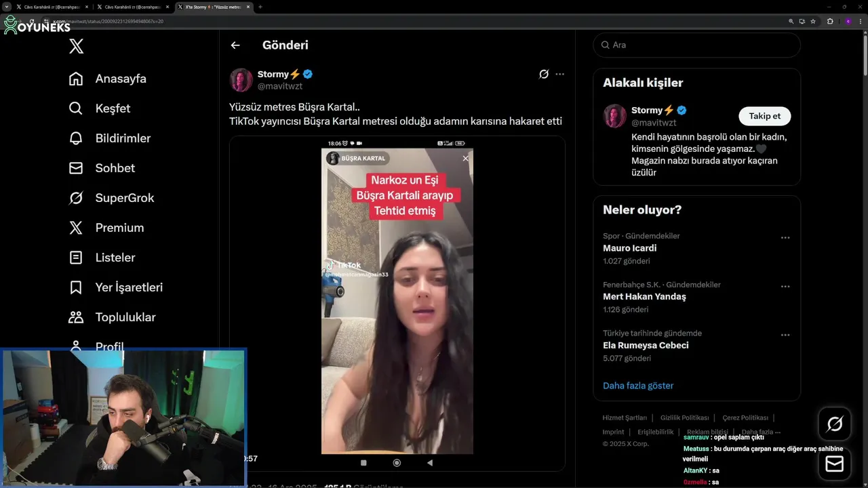The width and height of the screenshot is (868, 488).
Task: Open the Gizlilik Politikası footer link
Action: pos(684,418)
